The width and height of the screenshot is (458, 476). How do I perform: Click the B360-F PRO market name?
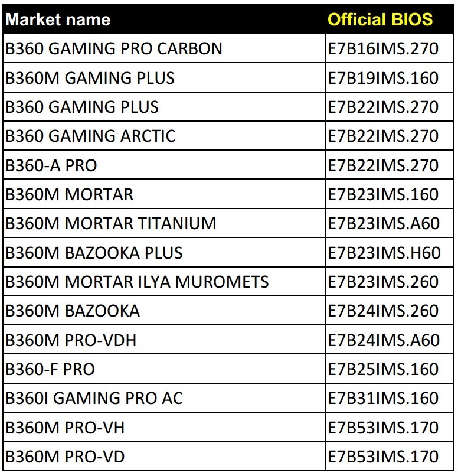click(50, 369)
